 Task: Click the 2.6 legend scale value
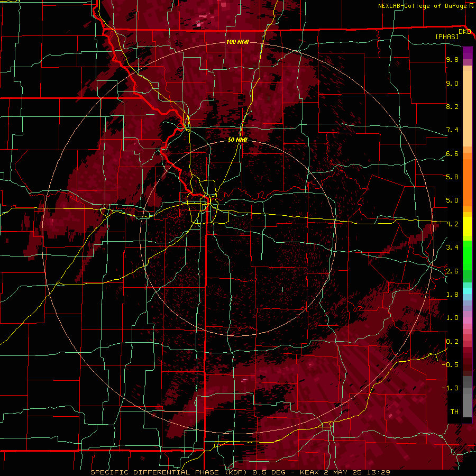coord(452,271)
